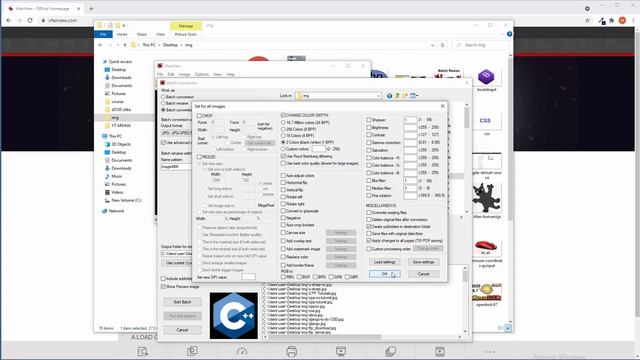Open Chrome profile avatar
The image size is (640, 360).
click(622, 20)
